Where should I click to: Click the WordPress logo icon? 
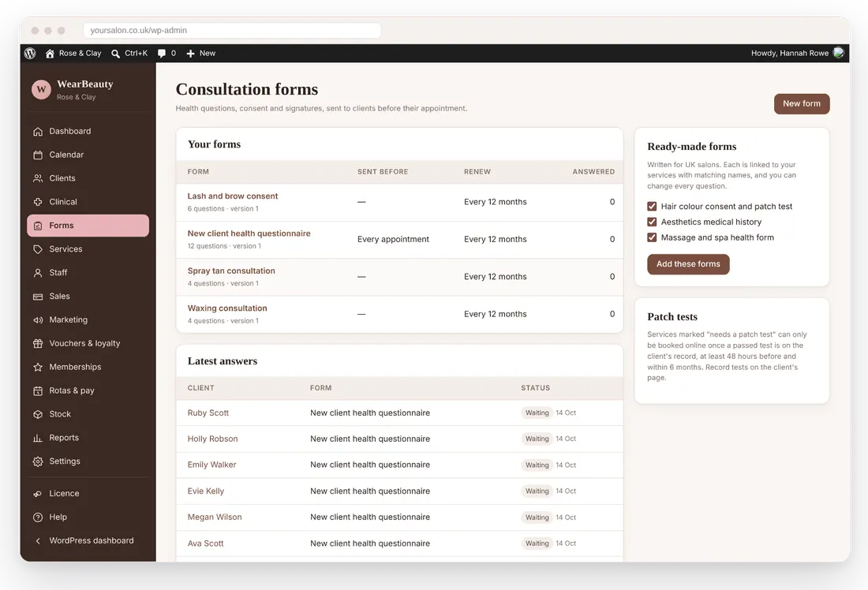(30, 53)
